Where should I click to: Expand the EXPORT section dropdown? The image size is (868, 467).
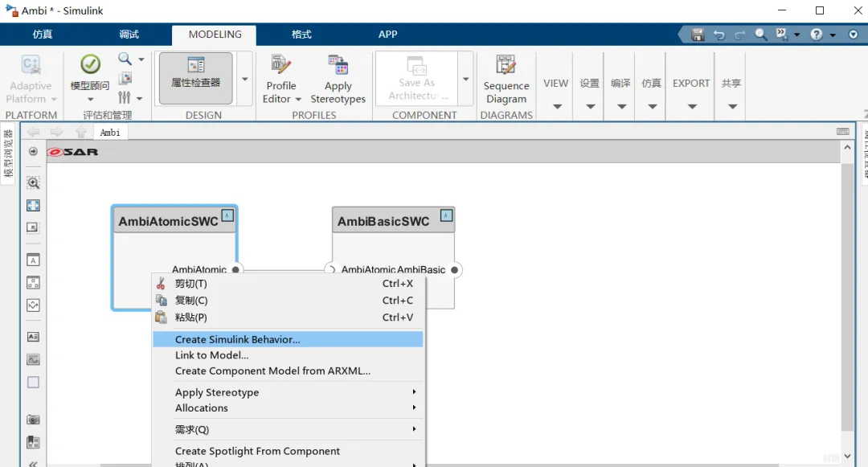[x=691, y=106]
